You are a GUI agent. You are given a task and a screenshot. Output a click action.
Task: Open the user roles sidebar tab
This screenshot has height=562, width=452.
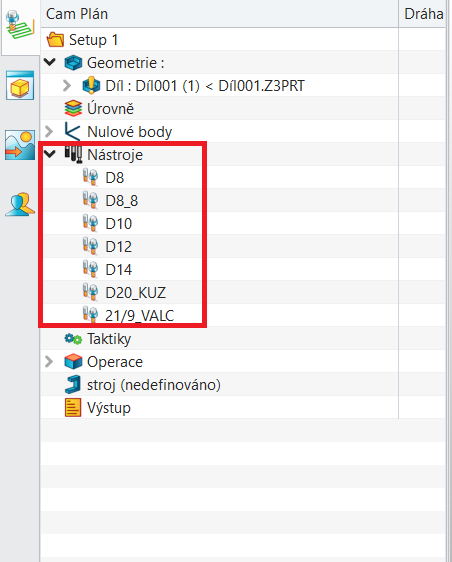click(20, 205)
